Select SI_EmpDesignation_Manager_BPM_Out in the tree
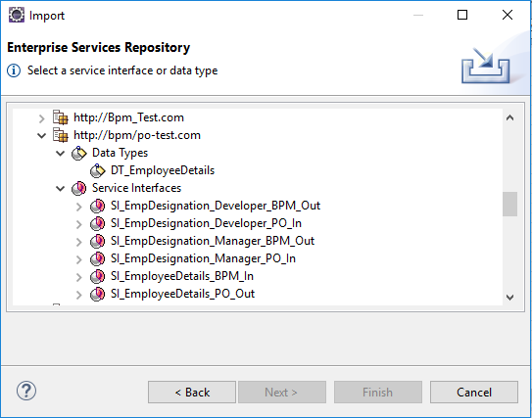 pos(213,241)
